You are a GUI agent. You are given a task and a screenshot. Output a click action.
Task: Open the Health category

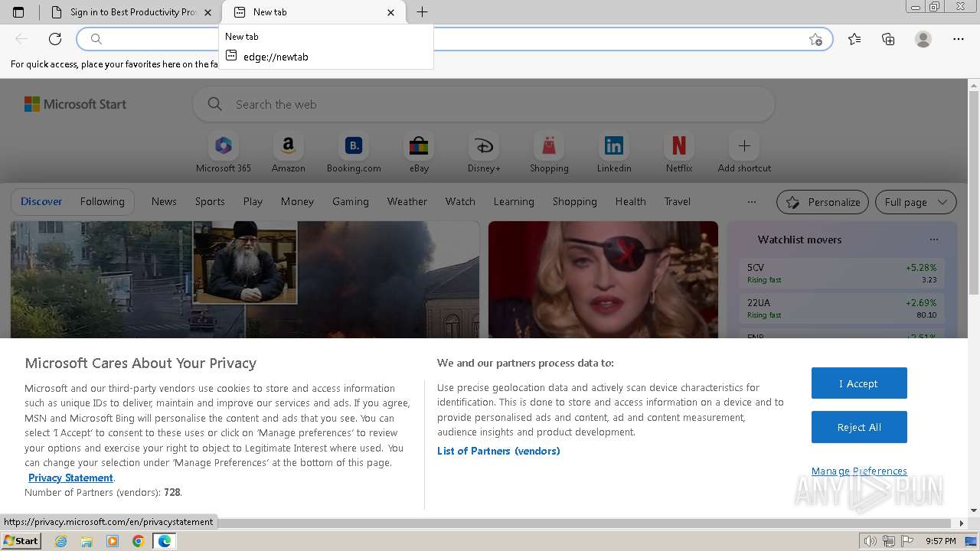pyautogui.click(x=631, y=201)
